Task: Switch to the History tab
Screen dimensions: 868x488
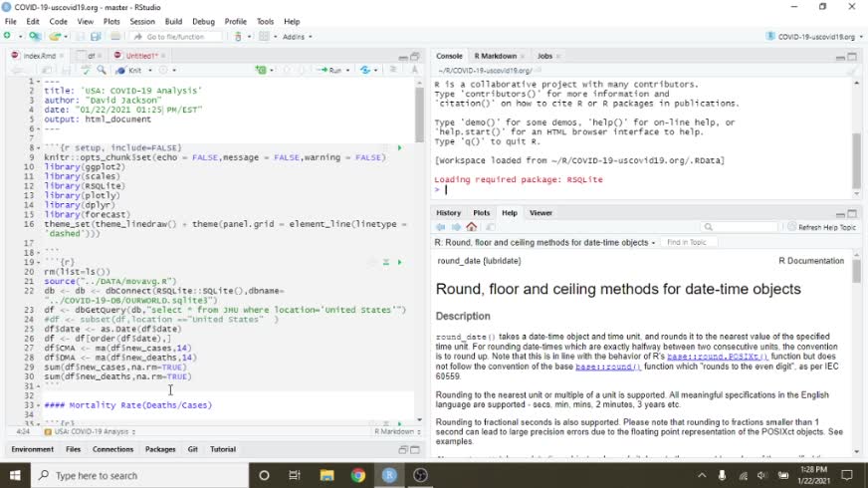Action: tap(448, 213)
